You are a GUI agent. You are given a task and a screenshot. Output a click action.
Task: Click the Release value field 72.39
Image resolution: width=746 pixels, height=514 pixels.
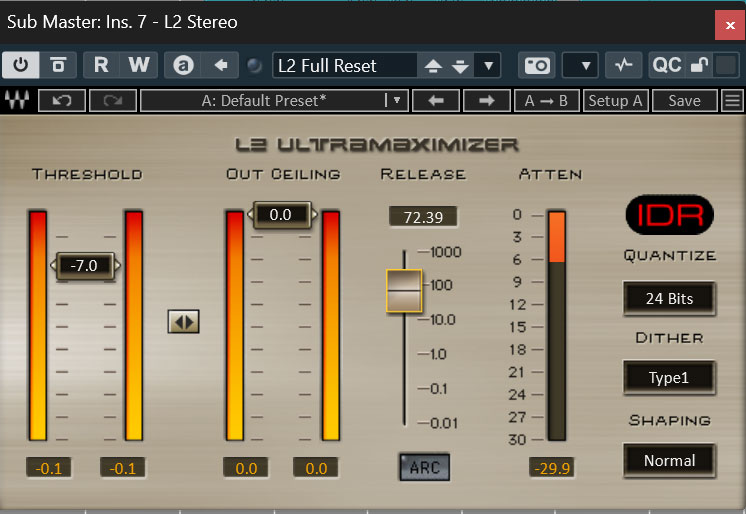(423, 217)
